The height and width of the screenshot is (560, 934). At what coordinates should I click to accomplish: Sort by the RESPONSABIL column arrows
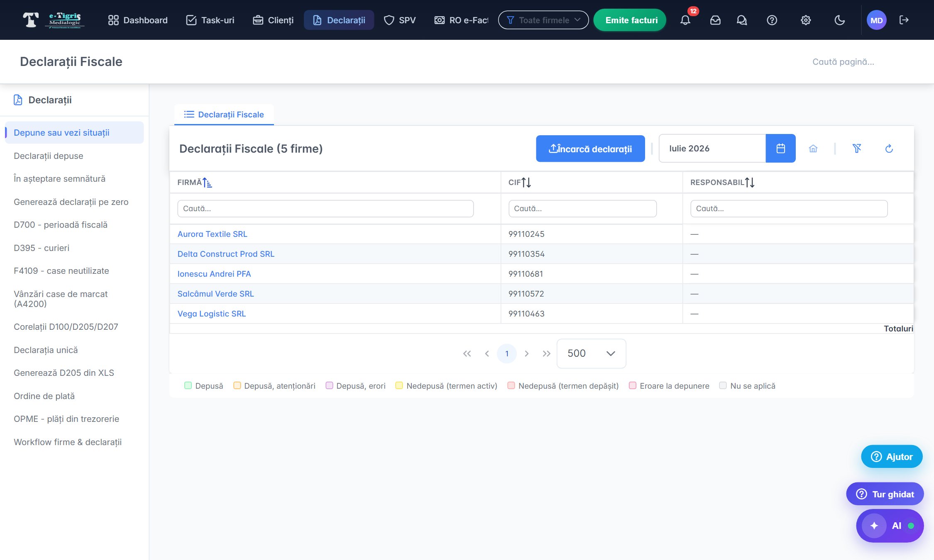(x=749, y=183)
